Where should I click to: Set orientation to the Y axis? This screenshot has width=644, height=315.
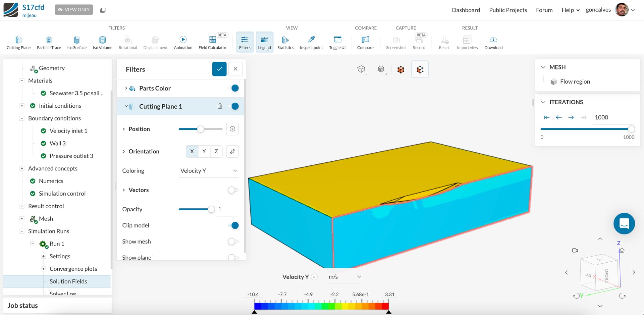click(204, 151)
